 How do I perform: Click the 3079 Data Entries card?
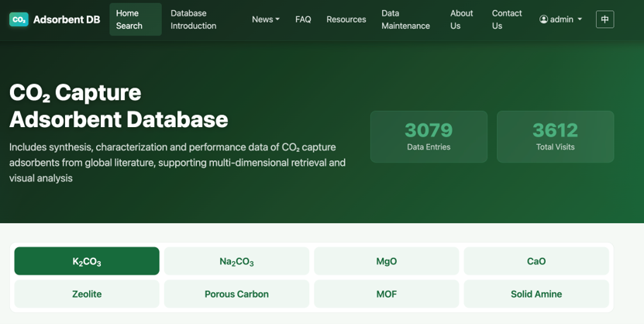pos(429,136)
